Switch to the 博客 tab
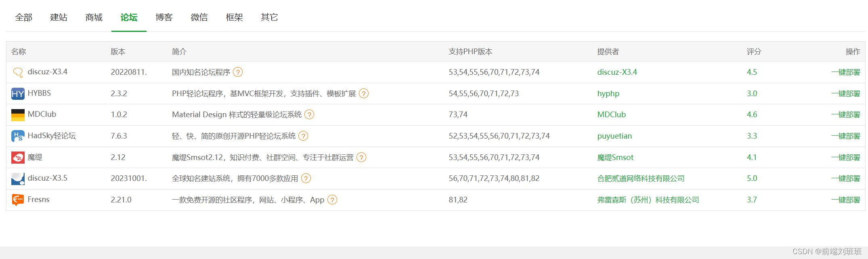The height and width of the screenshot is (259, 868). (x=164, y=17)
